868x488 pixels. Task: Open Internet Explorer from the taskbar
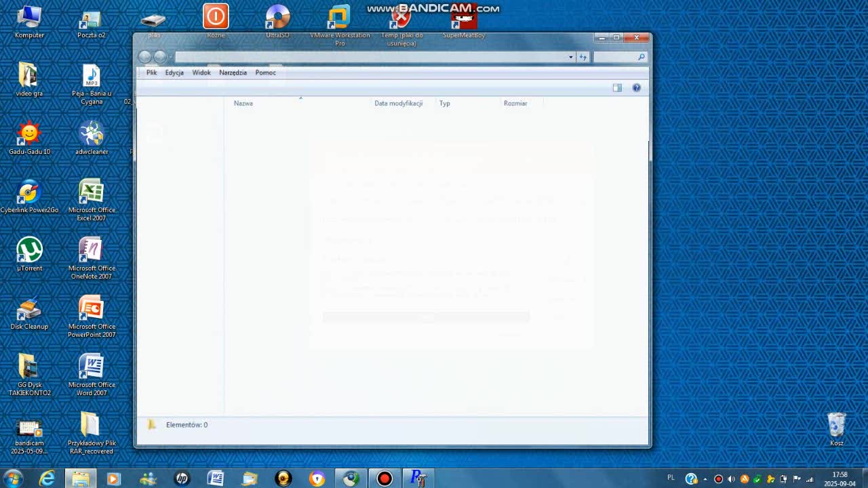pos(47,479)
